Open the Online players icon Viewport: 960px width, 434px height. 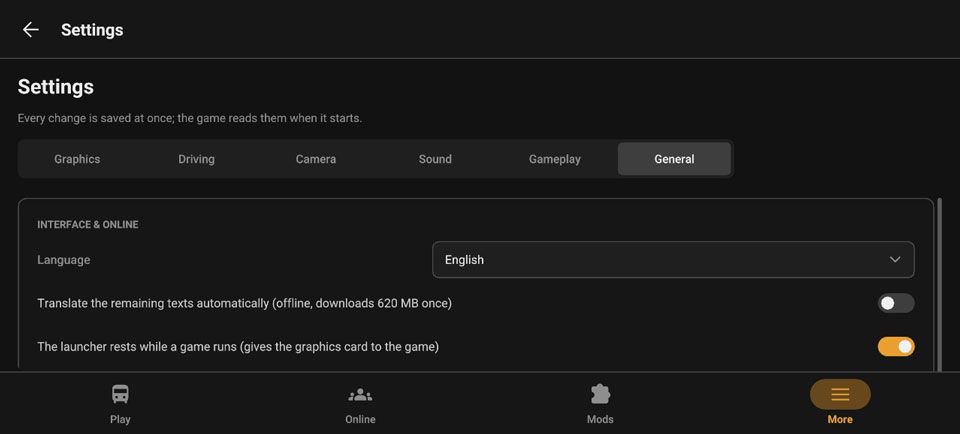(x=360, y=395)
